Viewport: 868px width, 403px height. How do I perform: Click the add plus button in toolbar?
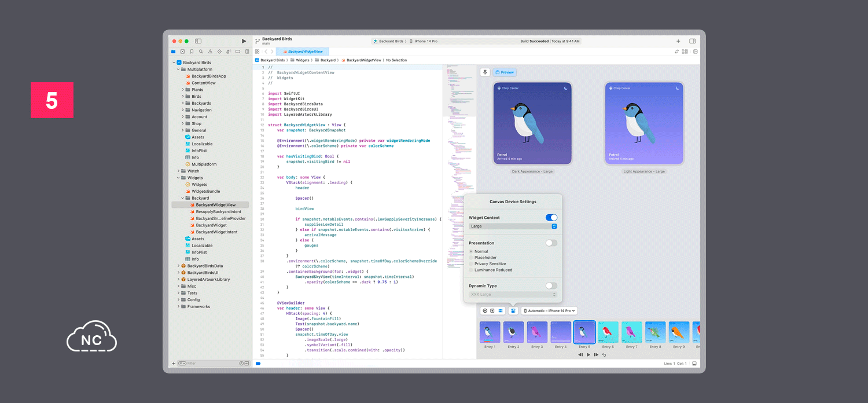coord(678,41)
